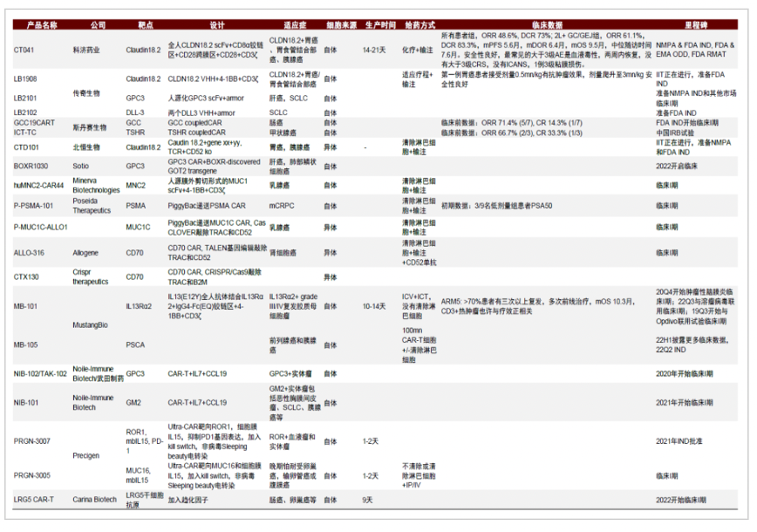This screenshot has width=757, height=532.
Task: Click the Crispr therapeutics company cell
Action: point(91,276)
